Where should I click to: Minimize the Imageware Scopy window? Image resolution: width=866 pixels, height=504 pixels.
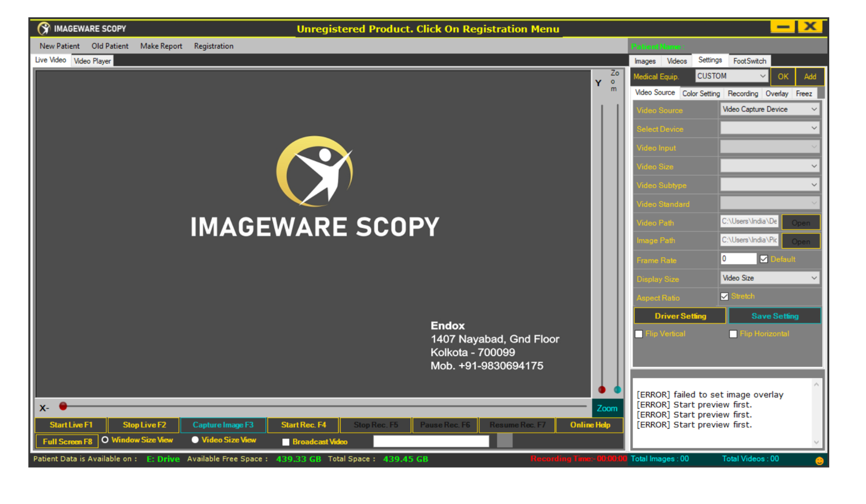point(783,26)
